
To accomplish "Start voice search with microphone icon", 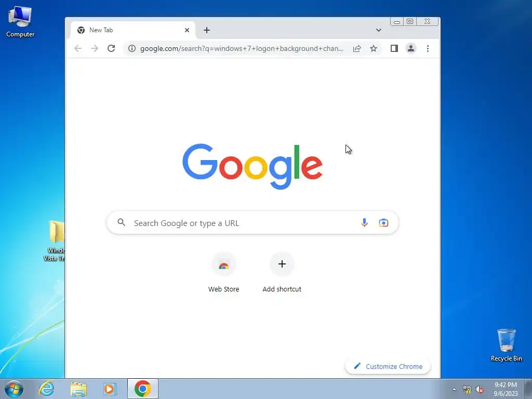I will coord(364,223).
